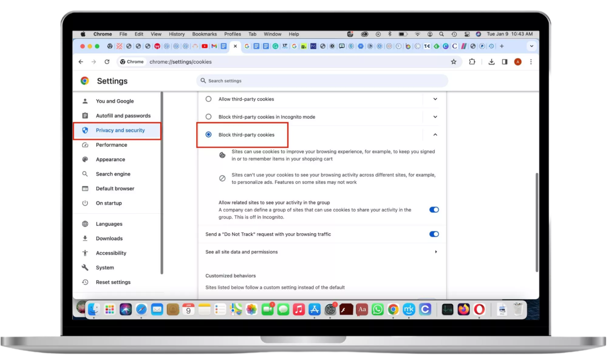Image resolution: width=607 pixels, height=364 pixels.
Task: Disable the related sites group activity toggle
Action: click(434, 210)
